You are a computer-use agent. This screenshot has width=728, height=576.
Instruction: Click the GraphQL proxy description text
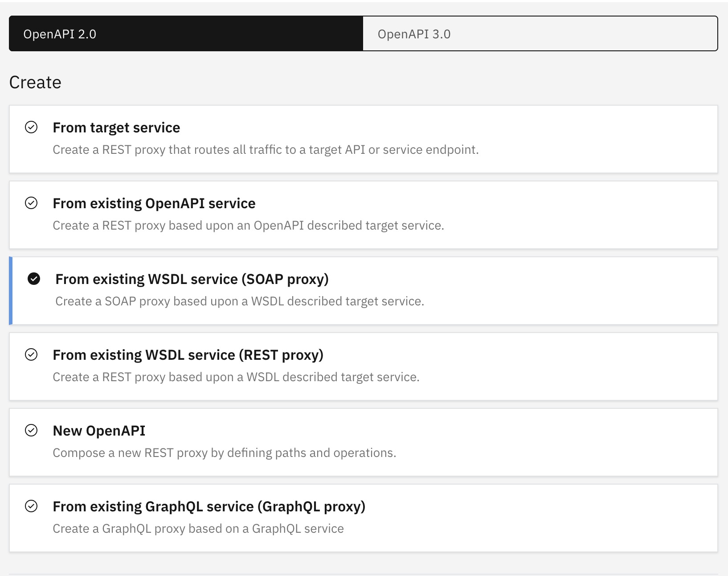[x=198, y=529]
